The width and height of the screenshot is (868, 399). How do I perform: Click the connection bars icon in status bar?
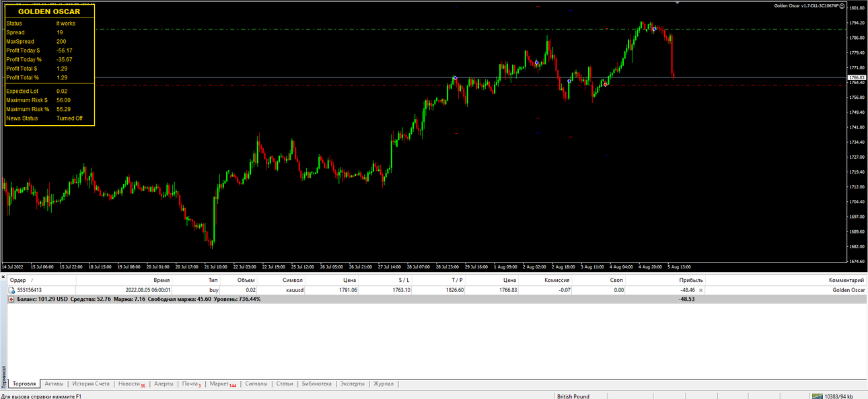point(818,396)
